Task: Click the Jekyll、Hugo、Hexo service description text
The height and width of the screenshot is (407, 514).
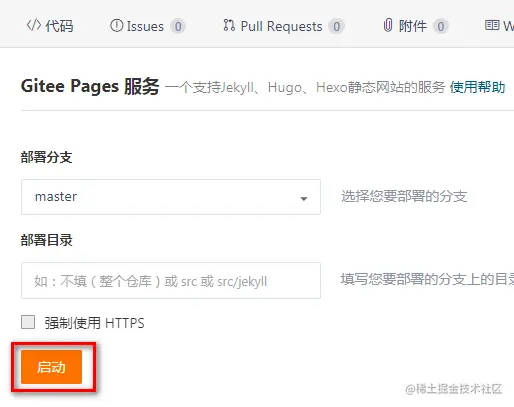Action: pos(305,87)
